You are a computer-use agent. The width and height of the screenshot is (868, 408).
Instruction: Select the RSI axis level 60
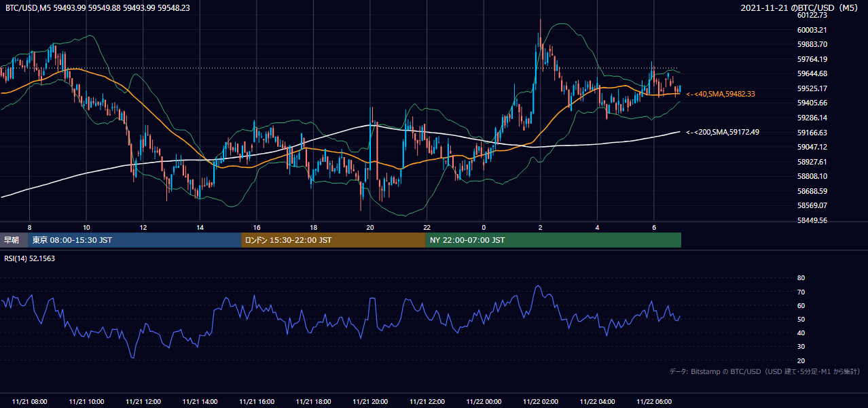coord(801,305)
